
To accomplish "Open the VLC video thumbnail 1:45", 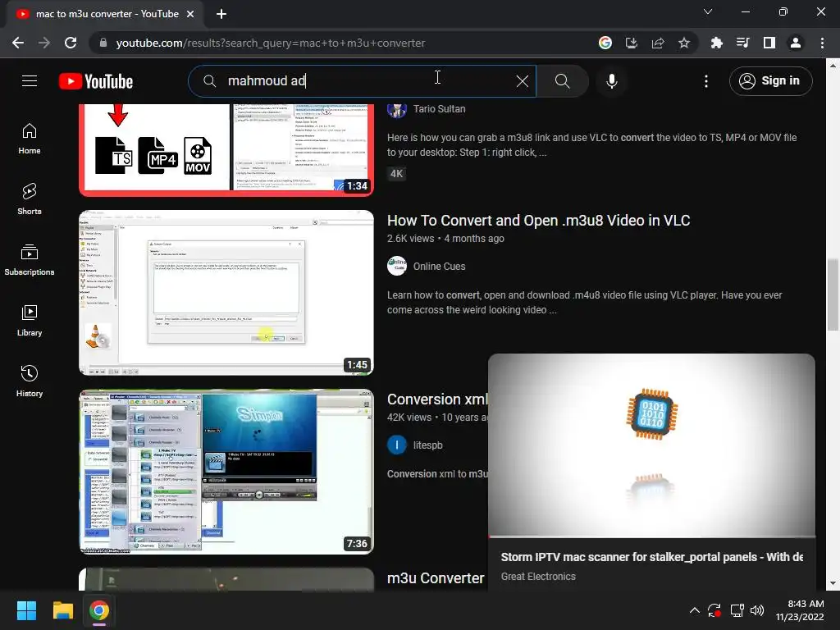I will [226, 293].
